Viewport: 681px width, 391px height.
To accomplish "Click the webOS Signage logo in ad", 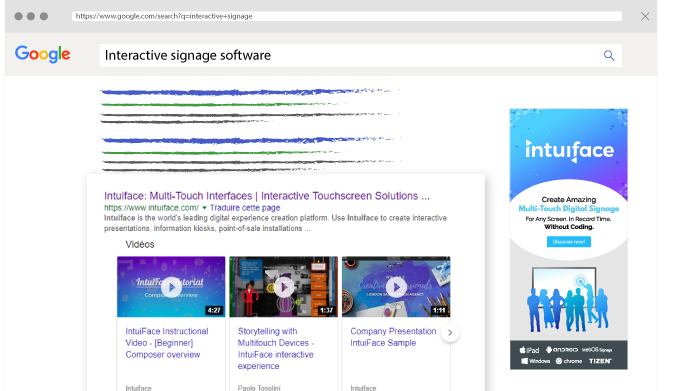I will [x=597, y=349].
